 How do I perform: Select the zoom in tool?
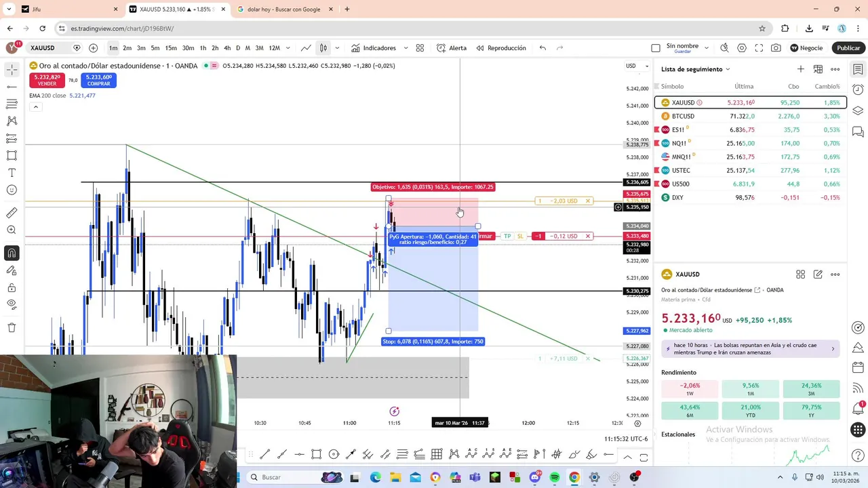tap(12, 230)
